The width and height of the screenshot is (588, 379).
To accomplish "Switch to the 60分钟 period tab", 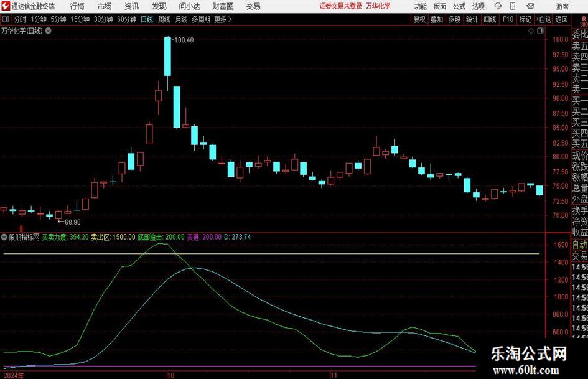I will (x=127, y=19).
